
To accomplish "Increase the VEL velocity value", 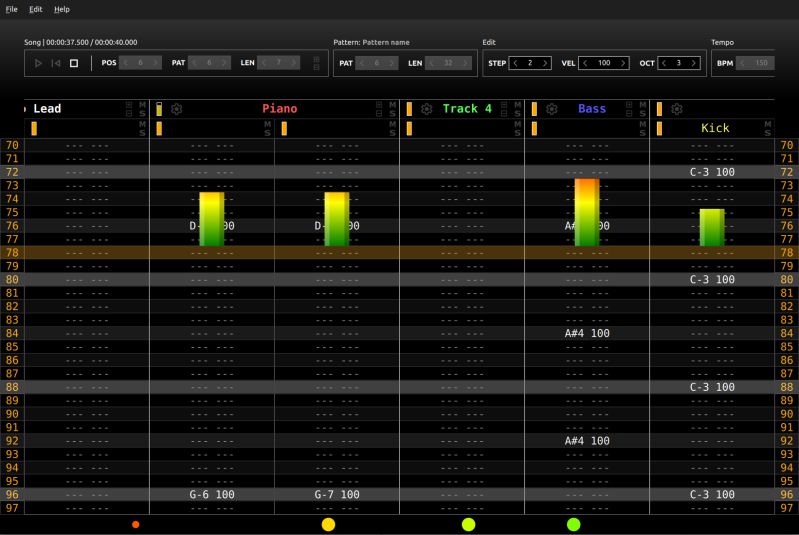I will pos(623,63).
